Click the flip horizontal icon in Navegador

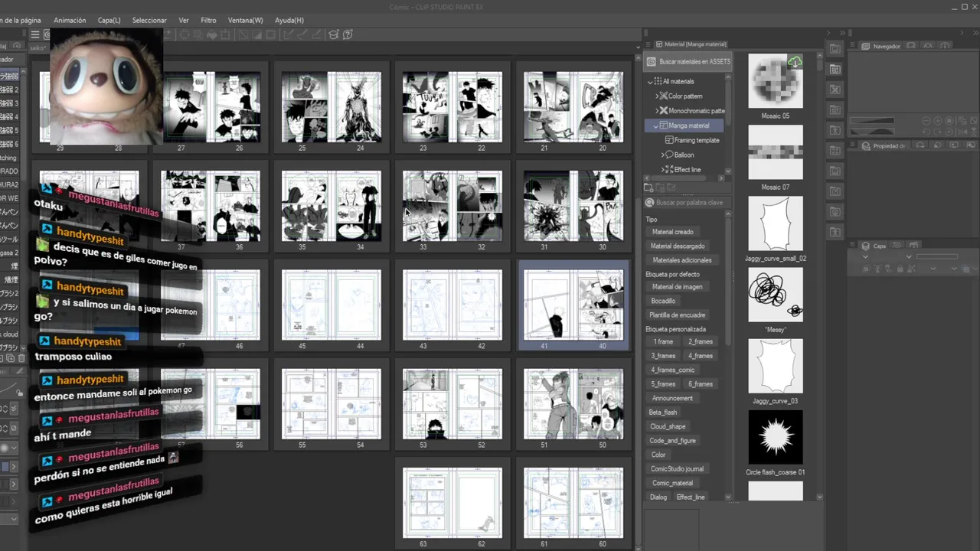click(x=962, y=132)
